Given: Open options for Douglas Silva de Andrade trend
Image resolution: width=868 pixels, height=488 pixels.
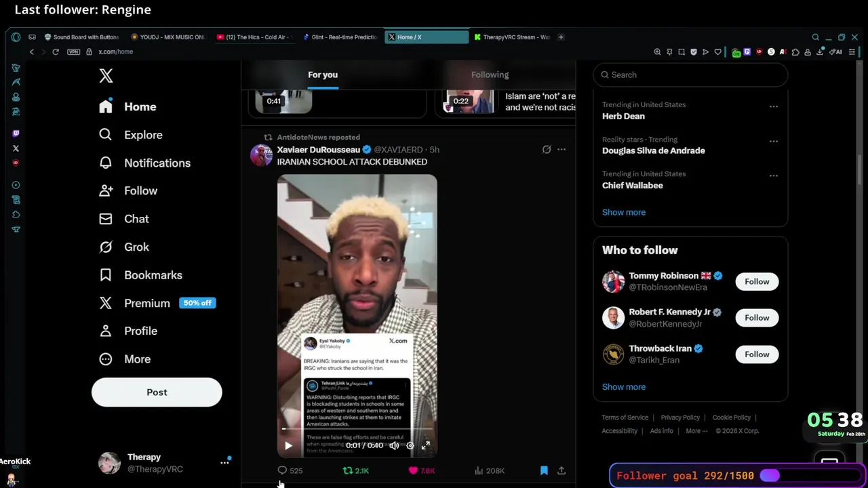Looking at the screenshot, I should point(774,141).
